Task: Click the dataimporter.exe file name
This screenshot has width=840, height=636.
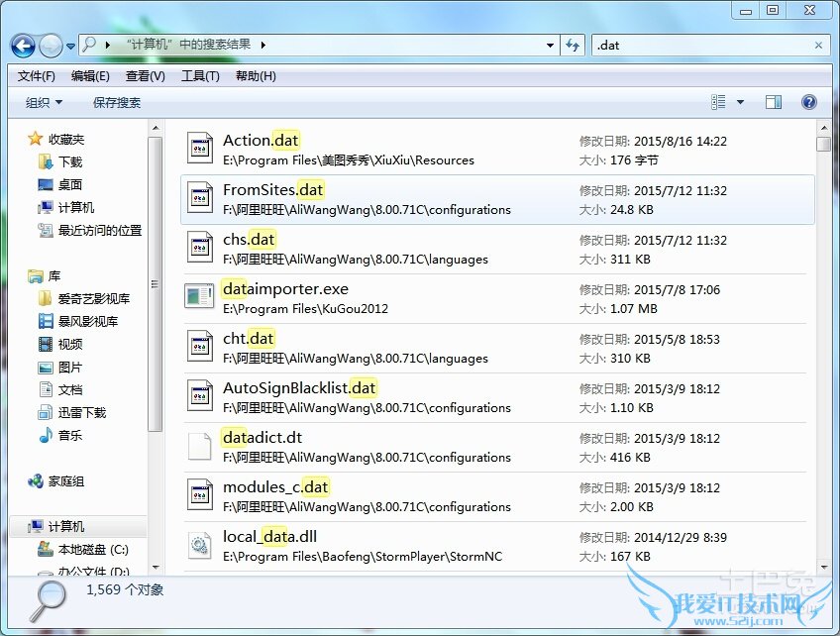Action: (x=285, y=289)
